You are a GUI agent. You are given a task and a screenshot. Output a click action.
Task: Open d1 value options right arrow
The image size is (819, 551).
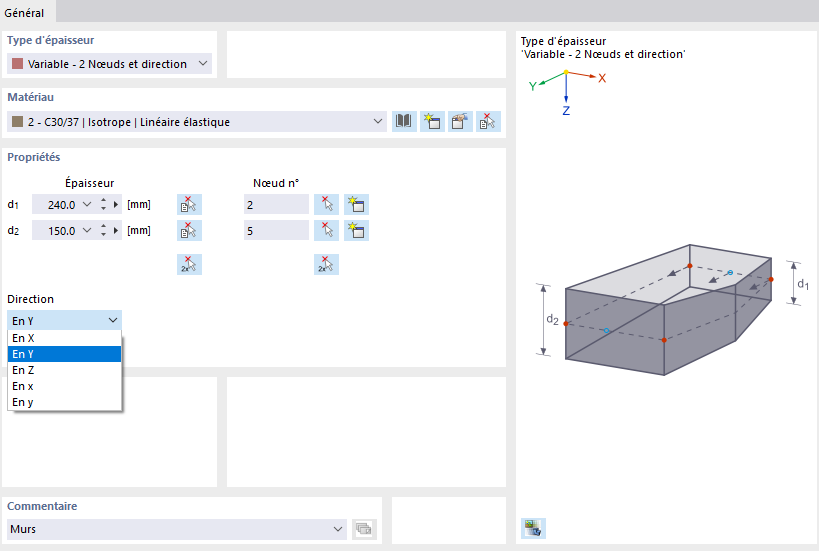point(116,204)
